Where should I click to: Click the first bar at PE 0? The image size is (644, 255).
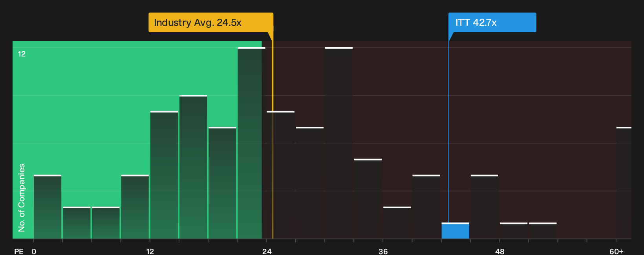click(x=48, y=207)
